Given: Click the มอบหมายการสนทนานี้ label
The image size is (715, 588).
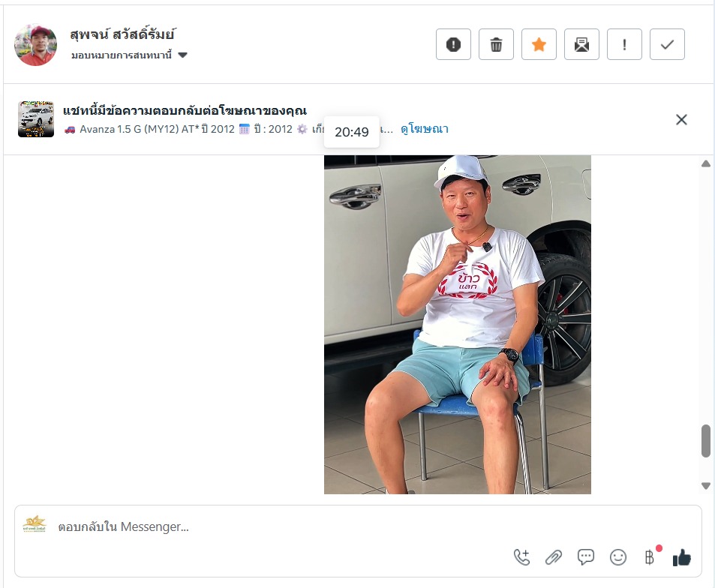Looking at the screenshot, I should [122, 55].
